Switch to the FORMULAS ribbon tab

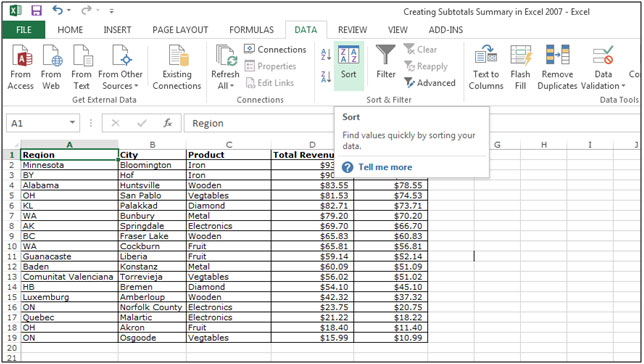pyautogui.click(x=251, y=30)
